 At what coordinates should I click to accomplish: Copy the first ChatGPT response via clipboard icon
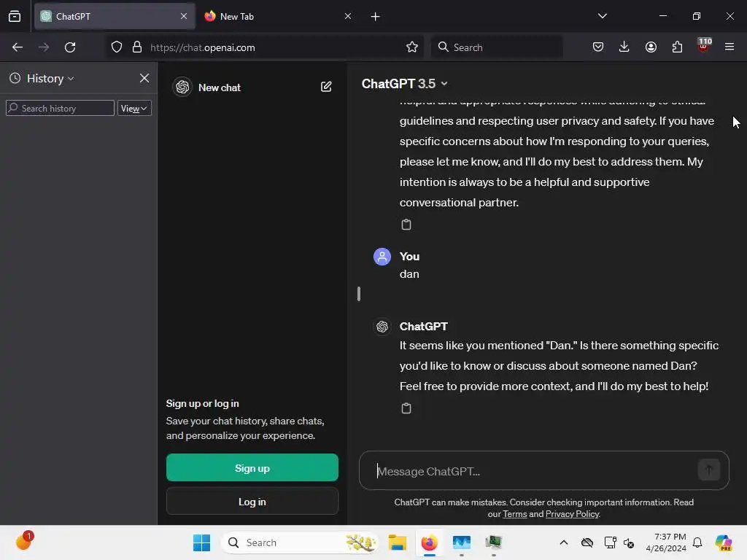(x=406, y=225)
